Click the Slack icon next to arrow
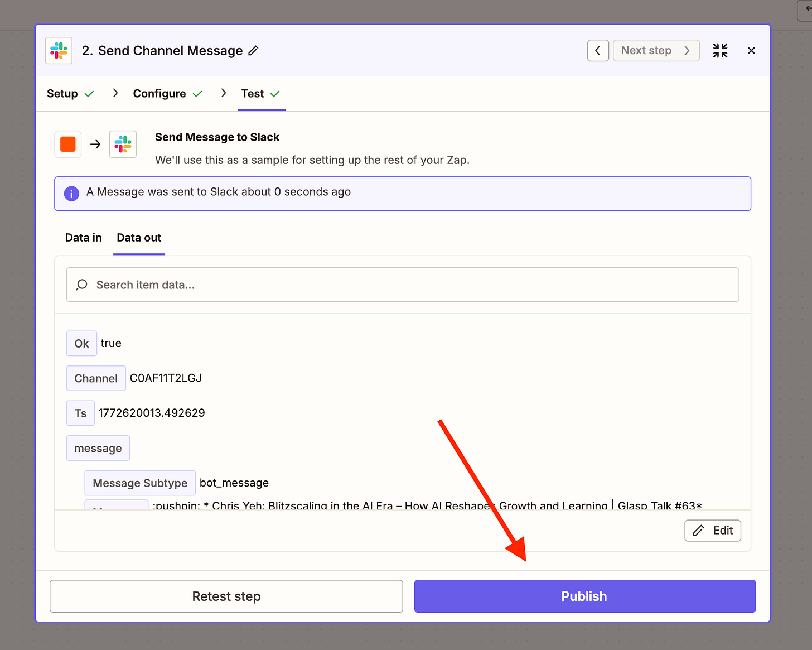Viewport: 812px width, 650px height. (123, 144)
